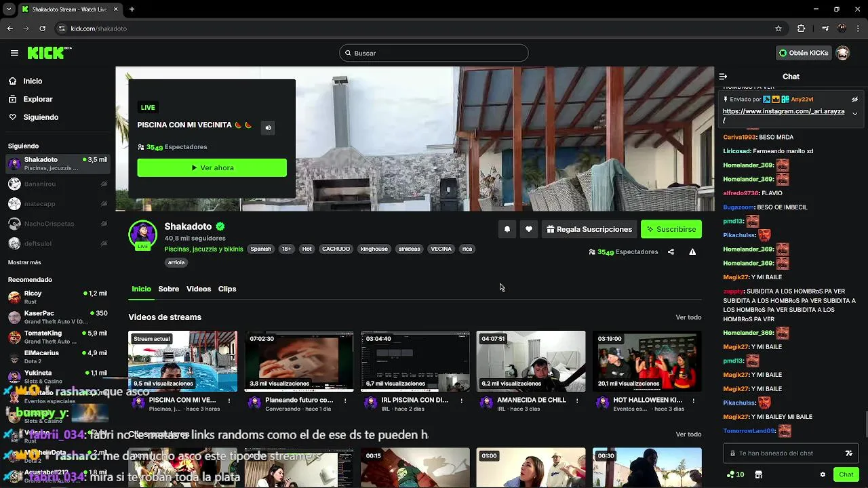Image resolution: width=868 pixels, height=488 pixels.
Task: Open options for AMANECIDA DE CHILL video
Action: click(x=577, y=401)
